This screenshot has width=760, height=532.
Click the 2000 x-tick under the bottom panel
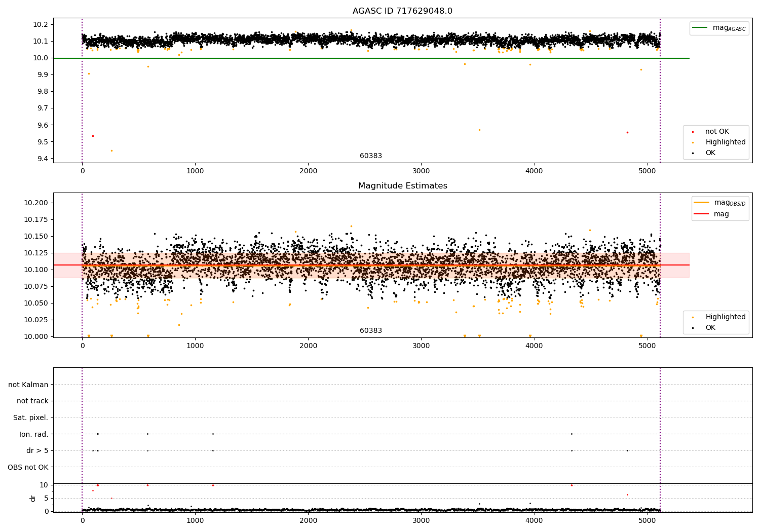[308, 520]
